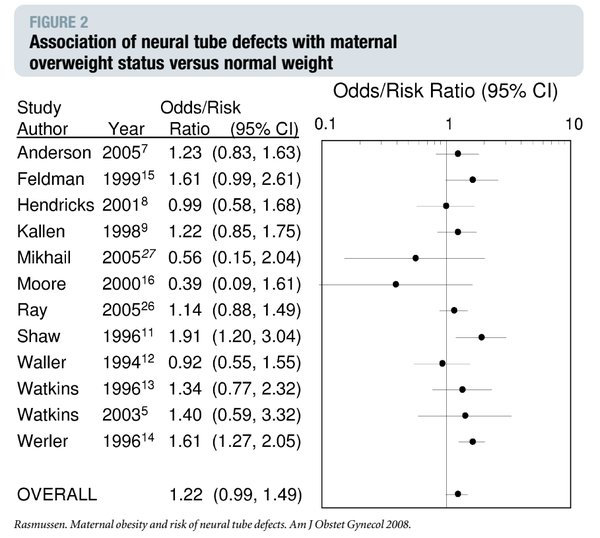
Task: Click the Feldman 1999 data point dot
Action: (472, 180)
